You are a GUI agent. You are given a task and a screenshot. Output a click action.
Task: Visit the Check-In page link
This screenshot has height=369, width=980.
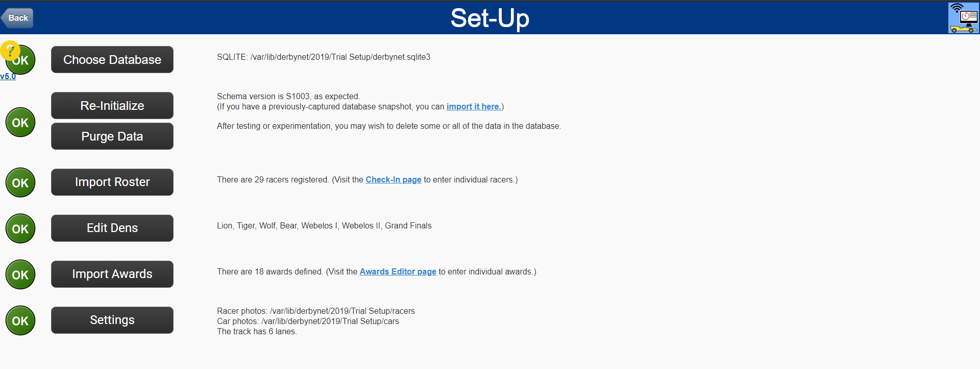(x=393, y=179)
